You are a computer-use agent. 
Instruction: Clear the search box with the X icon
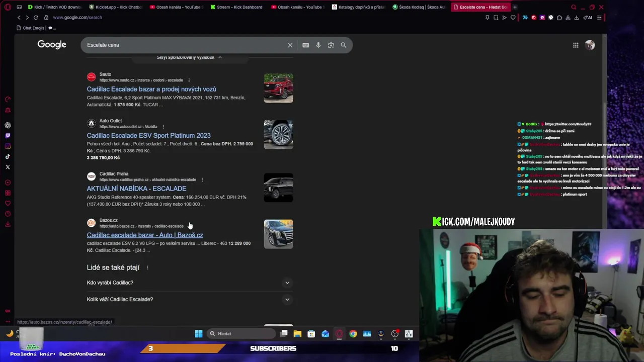point(290,45)
